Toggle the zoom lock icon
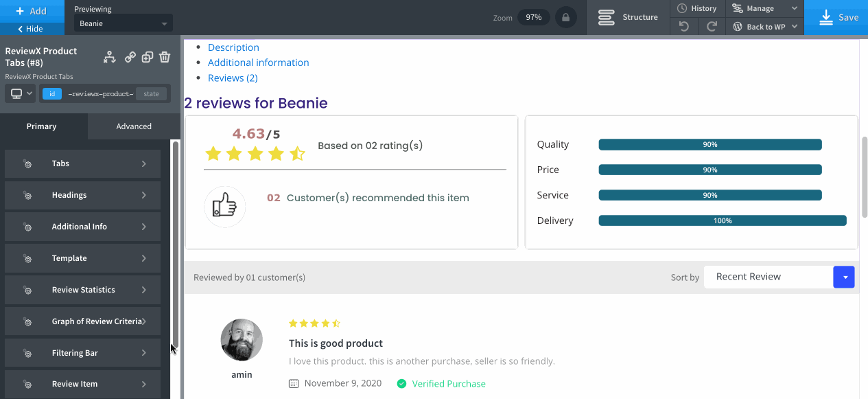This screenshot has height=399, width=868. [565, 17]
